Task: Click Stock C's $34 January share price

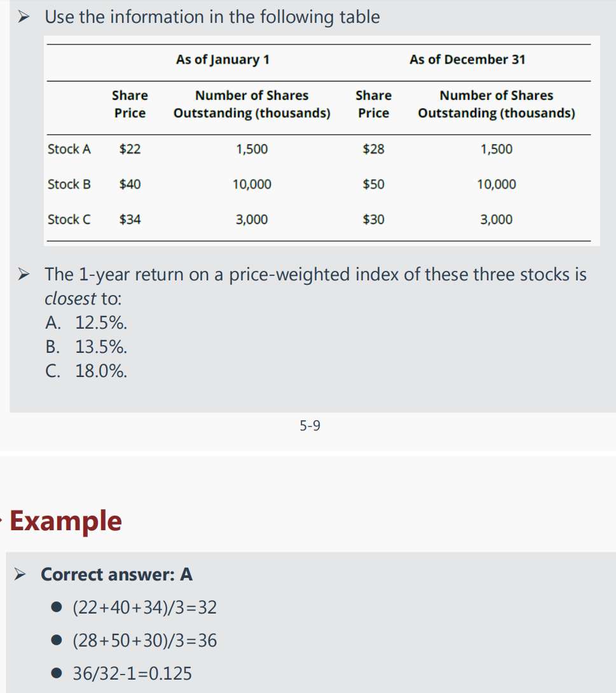Action: click(x=130, y=219)
